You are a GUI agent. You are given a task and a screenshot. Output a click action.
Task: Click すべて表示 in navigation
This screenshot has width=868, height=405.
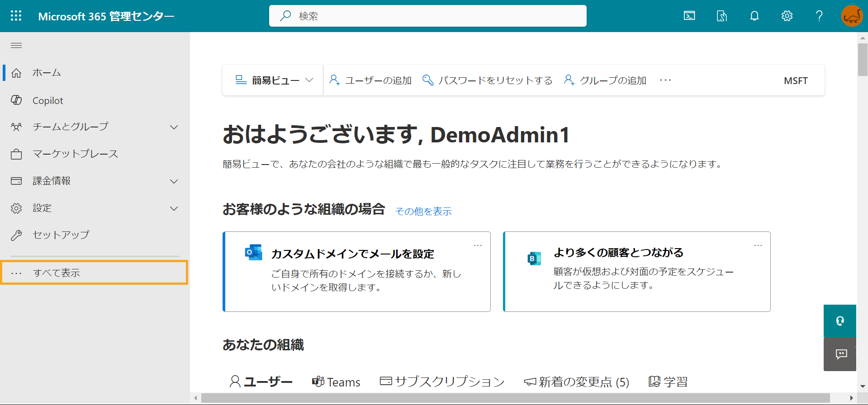click(x=94, y=273)
